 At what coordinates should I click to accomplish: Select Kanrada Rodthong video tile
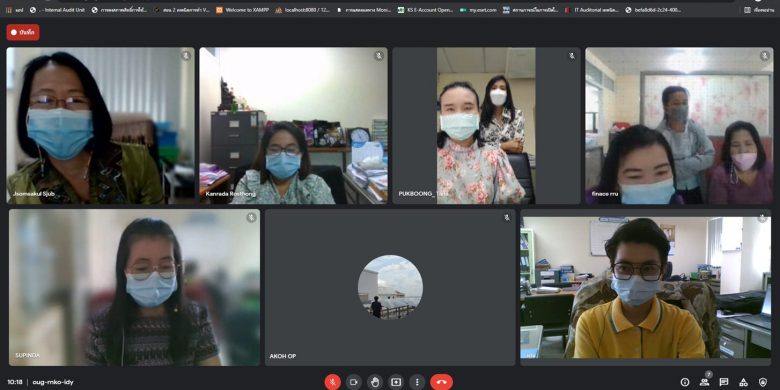[x=293, y=125]
